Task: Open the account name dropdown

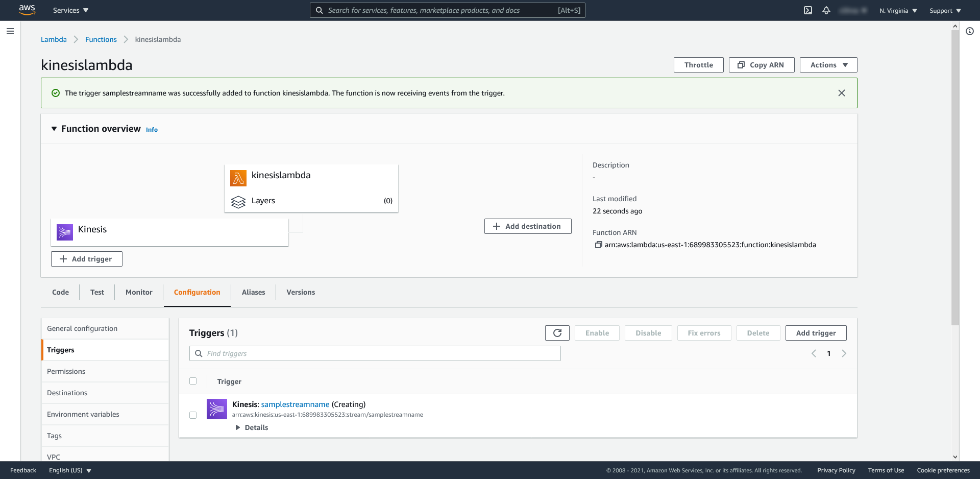Action: [x=853, y=10]
